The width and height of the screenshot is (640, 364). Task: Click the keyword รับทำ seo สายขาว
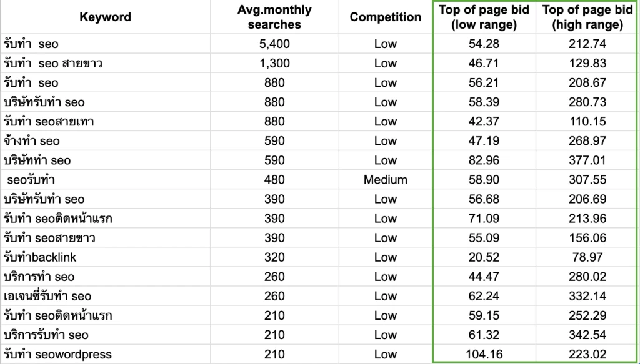click(x=52, y=63)
